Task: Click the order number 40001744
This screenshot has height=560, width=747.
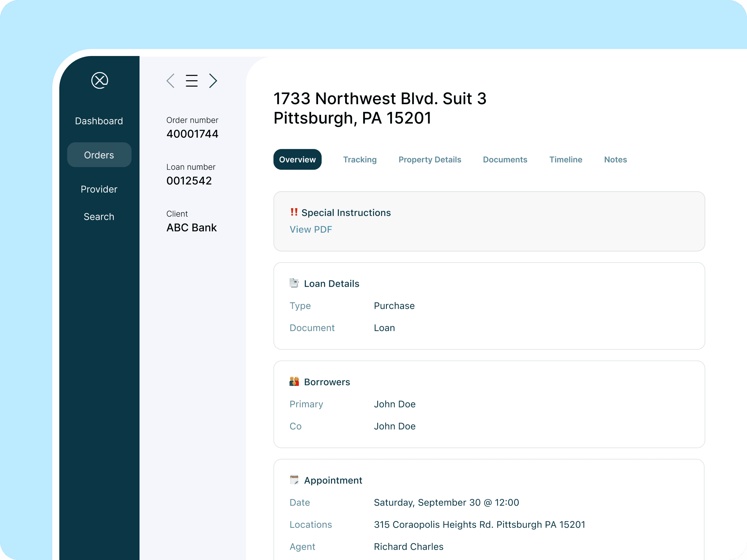Action: coord(192,134)
